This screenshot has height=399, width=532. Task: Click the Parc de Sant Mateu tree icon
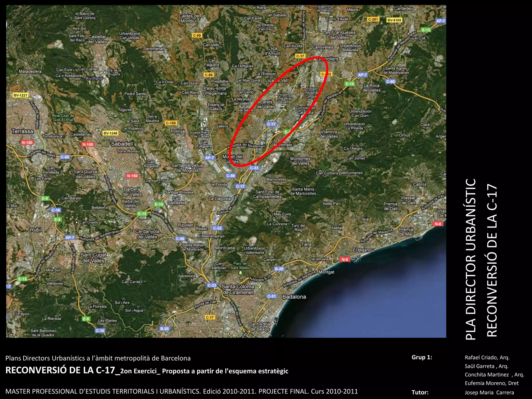pyautogui.click(x=241, y=272)
